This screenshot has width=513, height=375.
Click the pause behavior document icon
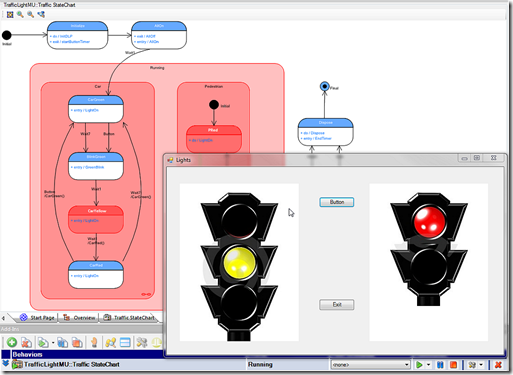point(62,342)
